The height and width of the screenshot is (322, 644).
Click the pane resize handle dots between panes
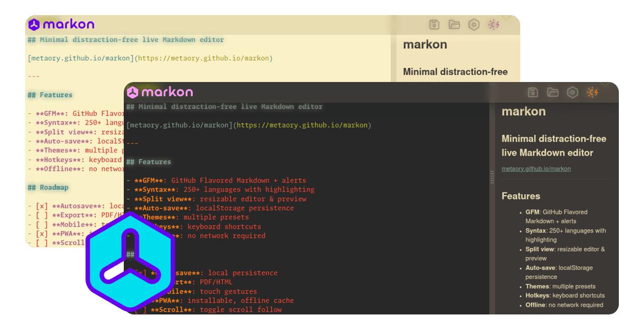click(x=492, y=177)
